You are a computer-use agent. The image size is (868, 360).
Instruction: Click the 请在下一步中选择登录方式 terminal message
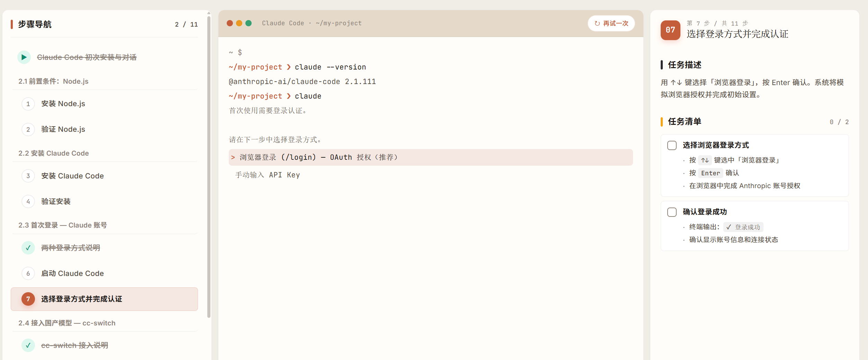(275, 140)
